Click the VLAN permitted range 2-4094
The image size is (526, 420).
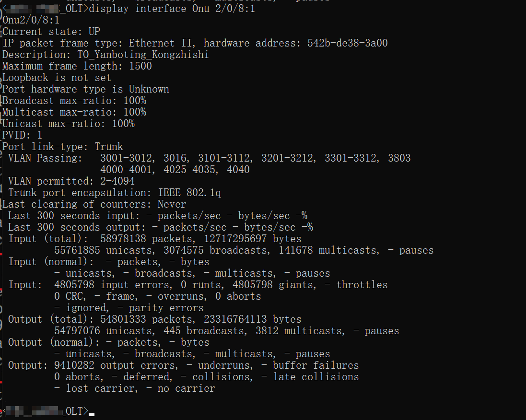pyautogui.click(x=117, y=181)
